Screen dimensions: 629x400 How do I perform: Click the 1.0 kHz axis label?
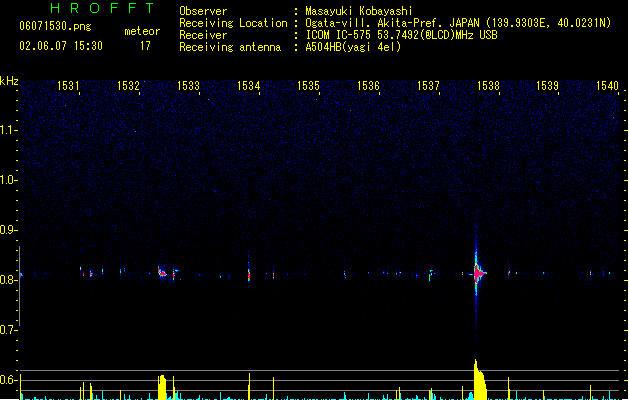(x=8, y=180)
